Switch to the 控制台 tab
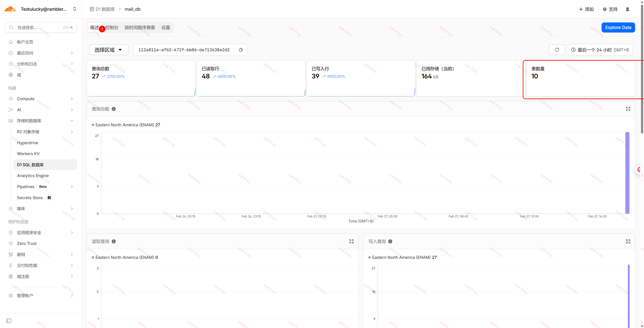The height and width of the screenshot is (328, 644). pyautogui.click(x=112, y=27)
